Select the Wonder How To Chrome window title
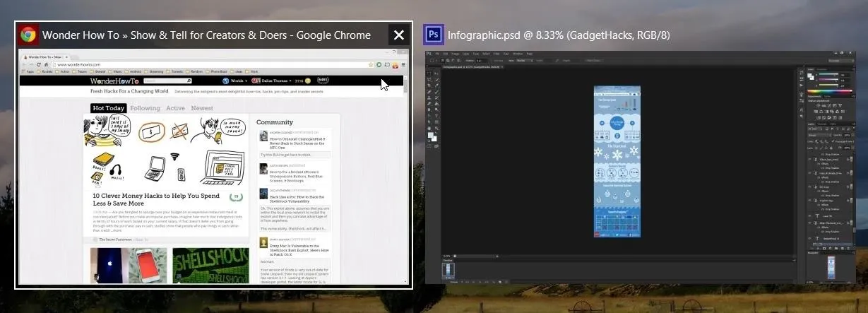The height and width of the screenshot is (313, 868). coord(206,35)
